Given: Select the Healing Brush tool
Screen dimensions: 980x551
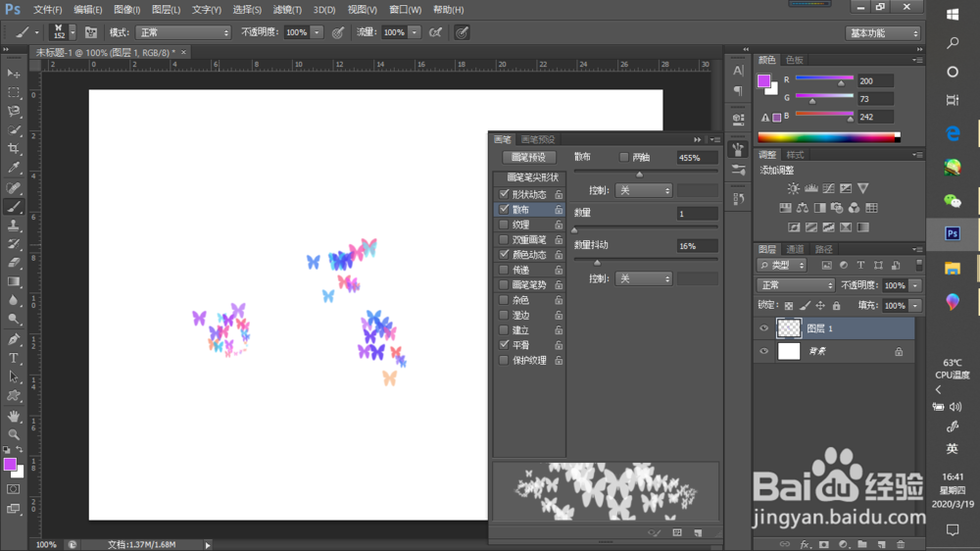Looking at the screenshot, I should tap(13, 187).
